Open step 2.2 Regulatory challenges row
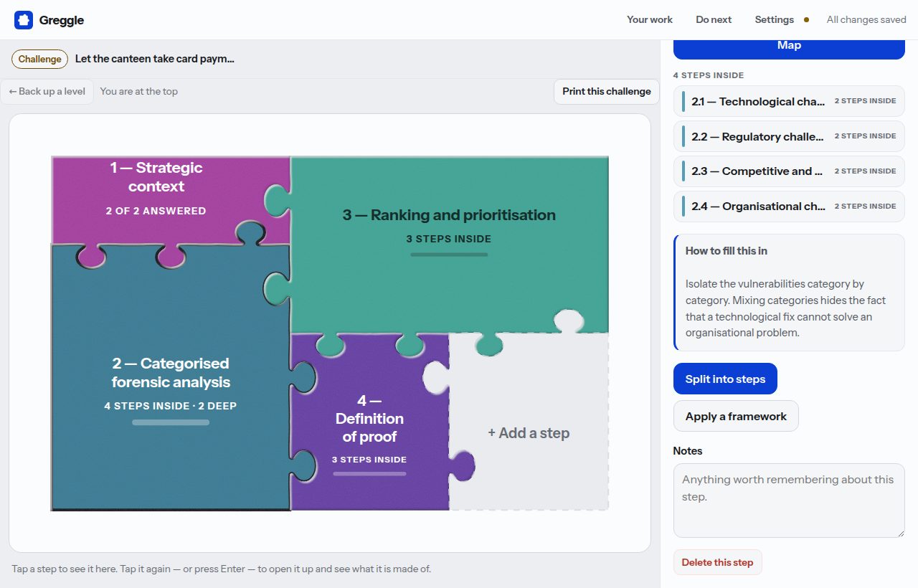 tap(789, 136)
